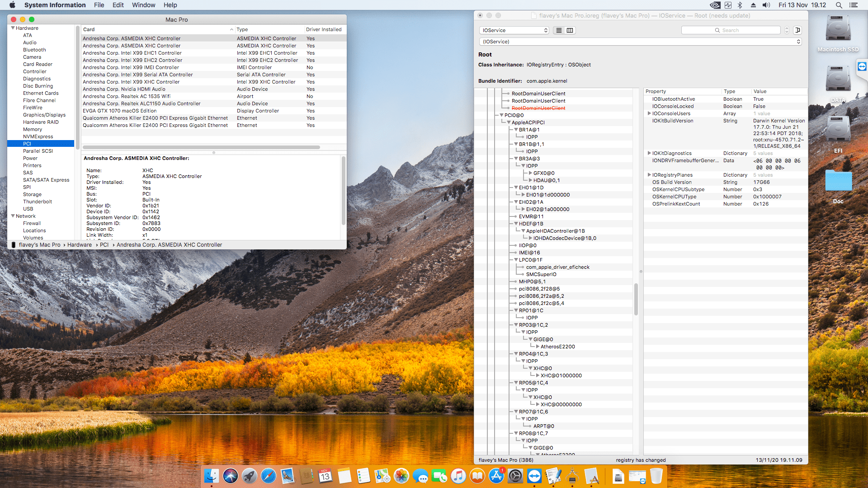Switch registry view to list mode
The width and height of the screenshot is (868, 488).
click(559, 30)
